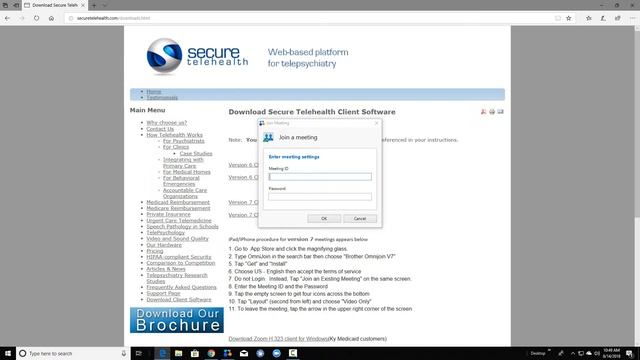Open the Support Page link

point(163,293)
